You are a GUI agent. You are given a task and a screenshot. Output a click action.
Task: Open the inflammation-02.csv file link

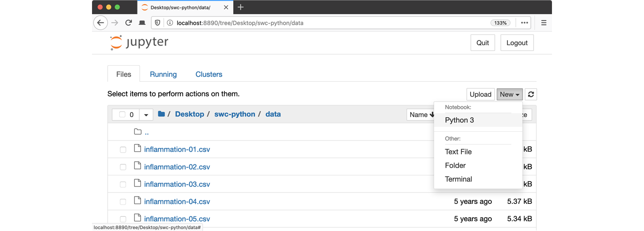[177, 167]
